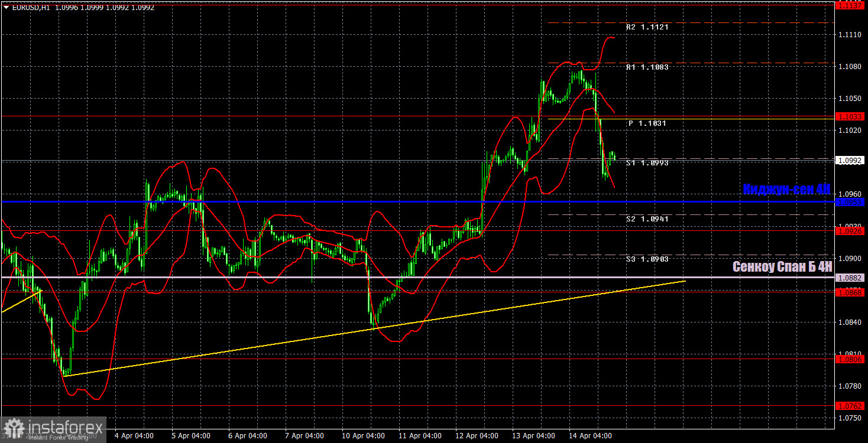Click 1.1080 on the price scale
The height and width of the screenshot is (443, 868).
[850, 67]
